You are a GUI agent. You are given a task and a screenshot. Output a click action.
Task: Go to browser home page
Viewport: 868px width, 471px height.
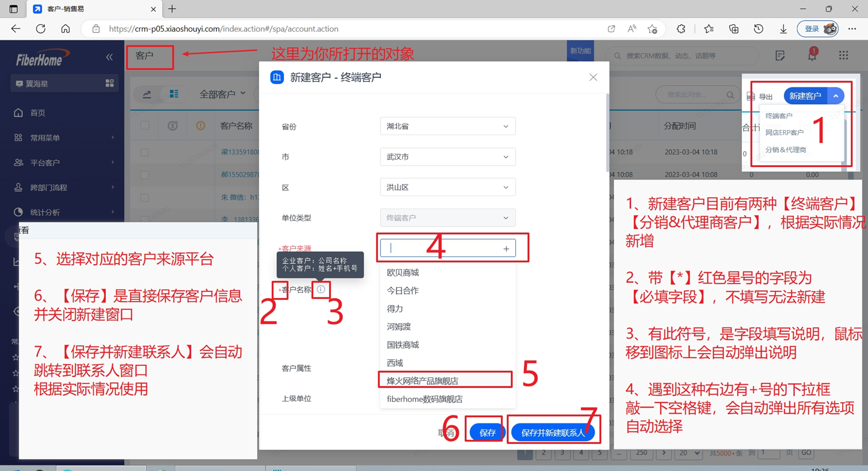point(66,29)
